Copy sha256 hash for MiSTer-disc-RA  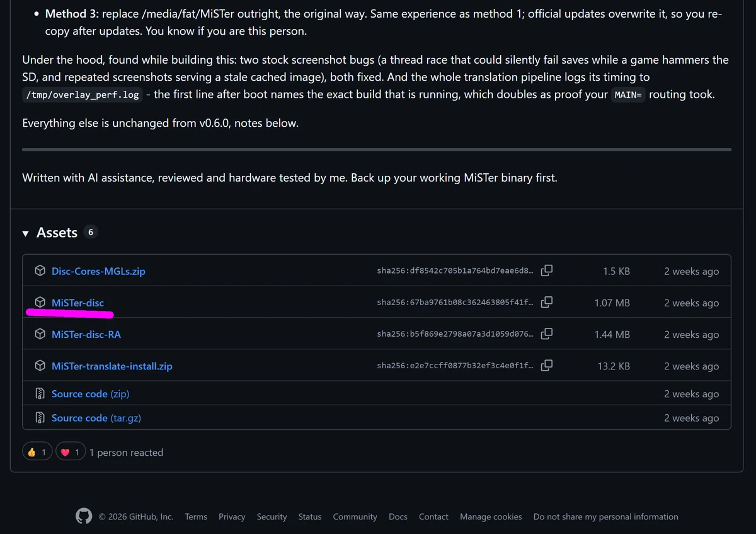[x=547, y=334]
